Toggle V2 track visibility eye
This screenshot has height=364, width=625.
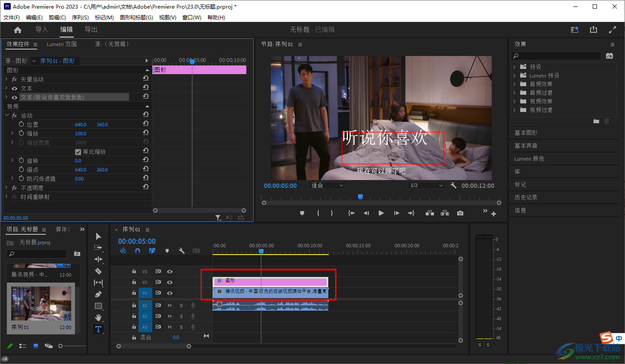click(170, 282)
